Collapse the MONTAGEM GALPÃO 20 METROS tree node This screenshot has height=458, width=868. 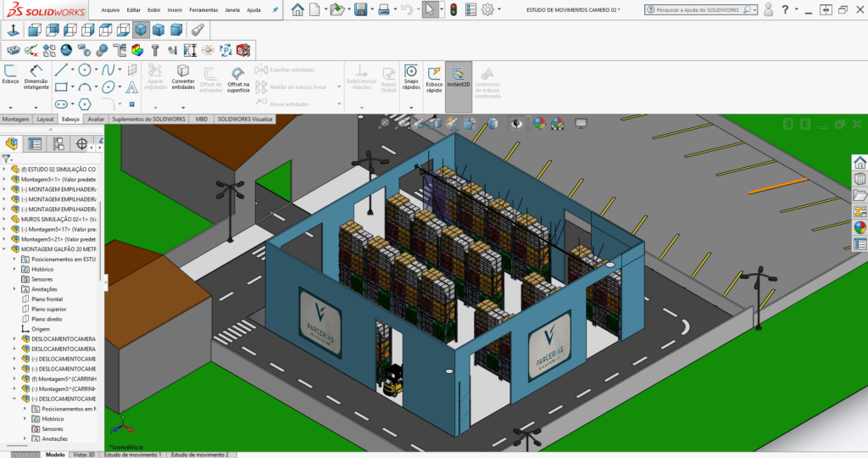[6, 250]
